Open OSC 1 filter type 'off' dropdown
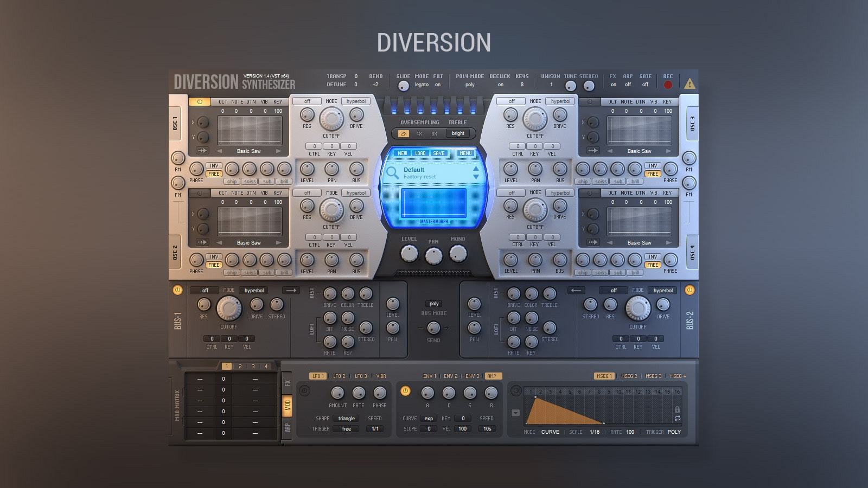Image resolution: width=868 pixels, height=488 pixels. [x=307, y=101]
